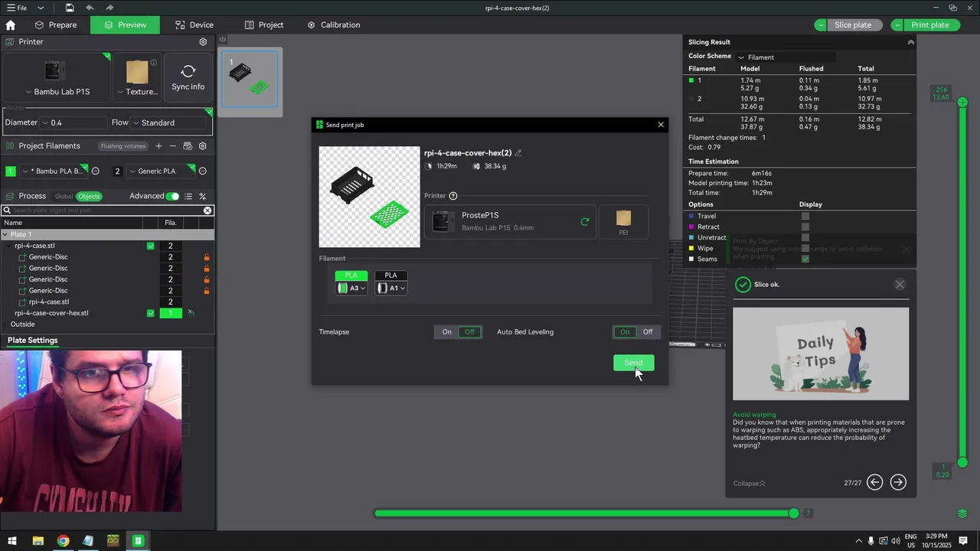Save the project with the disk icon
Image resolution: width=980 pixels, height=551 pixels.
coord(70,8)
